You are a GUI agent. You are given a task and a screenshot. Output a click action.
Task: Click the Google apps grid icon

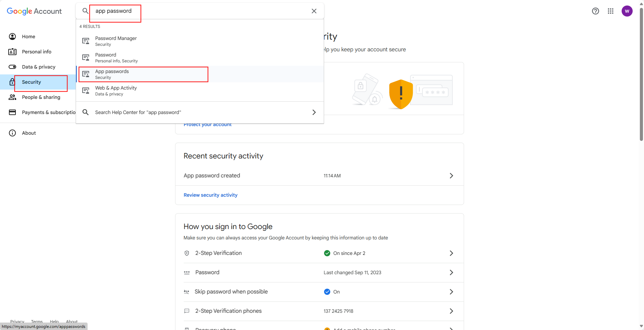611,11
